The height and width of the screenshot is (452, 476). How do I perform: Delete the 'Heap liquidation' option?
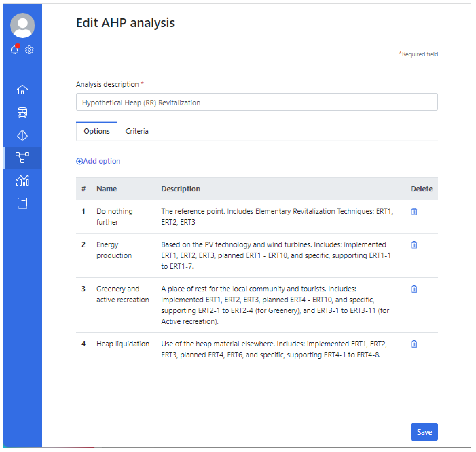pos(414,344)
